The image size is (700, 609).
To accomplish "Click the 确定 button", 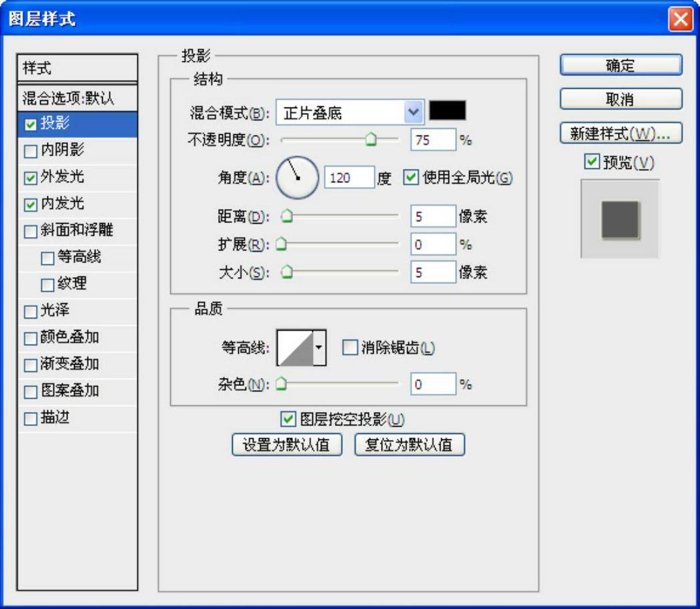I will coord(621,65).
